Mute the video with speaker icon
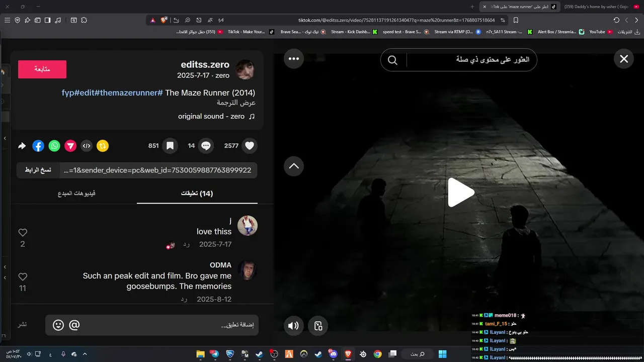This screenshot has width=644, height=362. point(294,326)
